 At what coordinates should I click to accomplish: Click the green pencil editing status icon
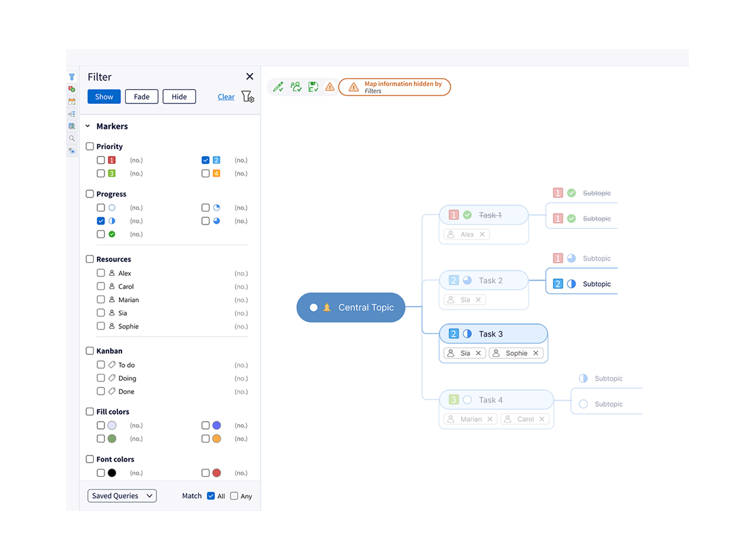(x=279, y=87)
